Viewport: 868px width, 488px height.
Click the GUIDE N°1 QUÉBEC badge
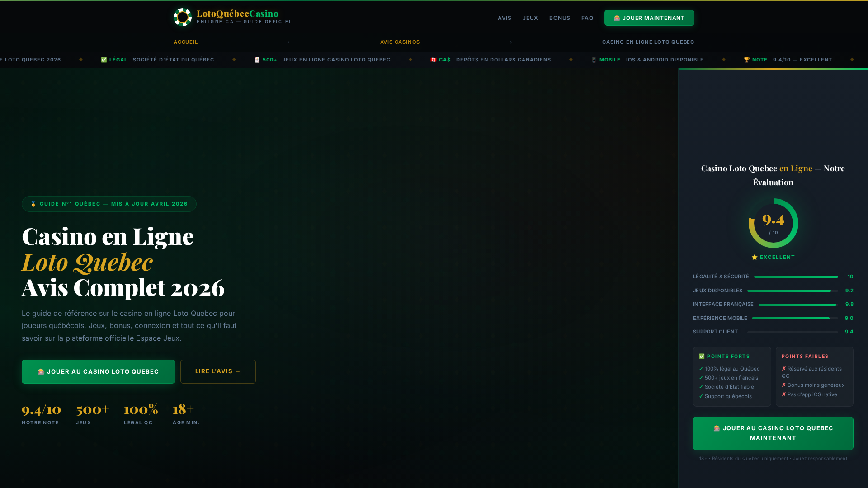(109, 204)
